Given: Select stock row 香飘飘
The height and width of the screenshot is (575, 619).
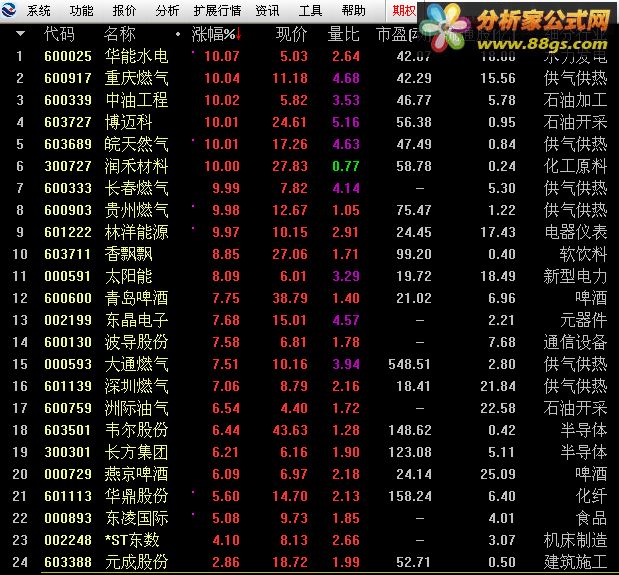Looking at the screenshot, I should (310, 254).
